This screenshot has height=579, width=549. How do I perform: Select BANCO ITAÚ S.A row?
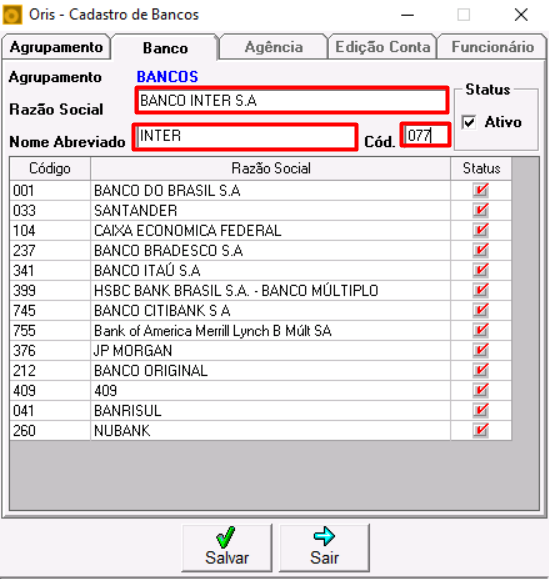click(x=261, y=270)
